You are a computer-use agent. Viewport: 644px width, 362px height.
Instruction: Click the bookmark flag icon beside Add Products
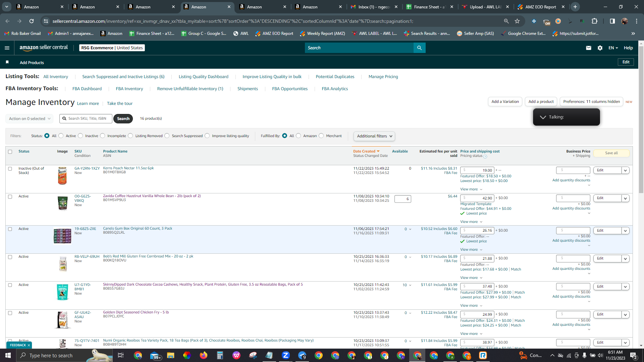point(7,62)
